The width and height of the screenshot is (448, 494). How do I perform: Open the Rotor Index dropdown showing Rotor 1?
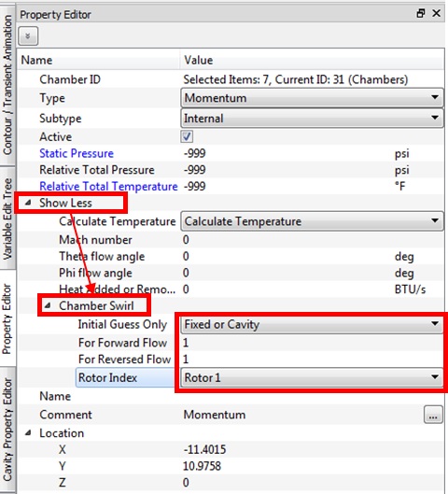[312, 377]
